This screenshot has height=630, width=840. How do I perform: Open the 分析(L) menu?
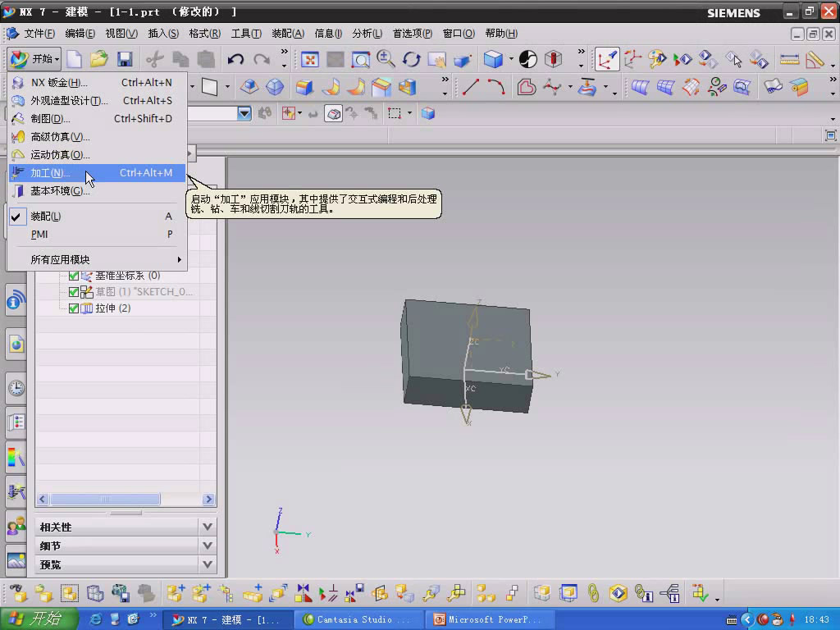pyautogui.click(x=367, y=34)
